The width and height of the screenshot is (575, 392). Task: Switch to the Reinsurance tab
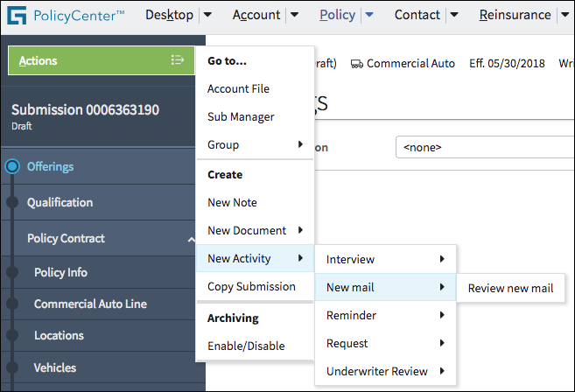click(x=515, y=15)
